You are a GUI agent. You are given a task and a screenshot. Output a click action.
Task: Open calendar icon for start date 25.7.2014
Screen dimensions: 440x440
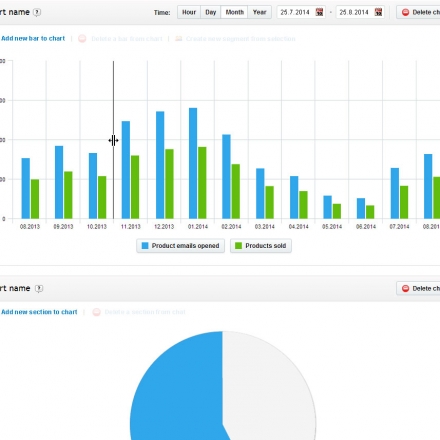[319, 12]
